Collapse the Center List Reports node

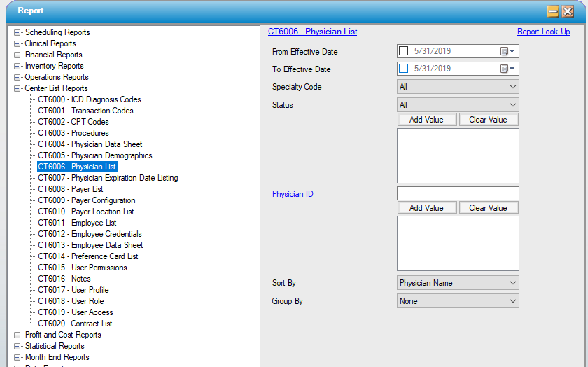click(17, 88)
